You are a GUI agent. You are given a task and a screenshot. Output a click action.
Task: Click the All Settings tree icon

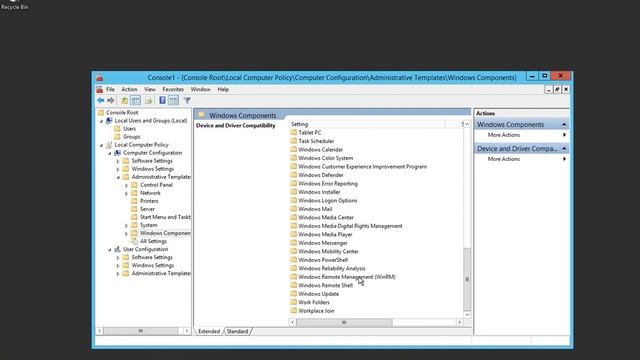coord(134,241)
